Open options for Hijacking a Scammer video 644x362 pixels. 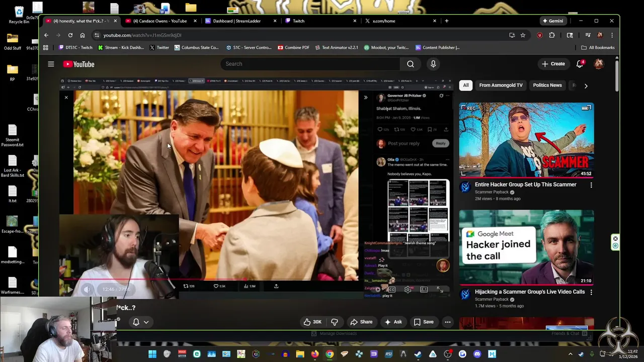coord(591,292)
